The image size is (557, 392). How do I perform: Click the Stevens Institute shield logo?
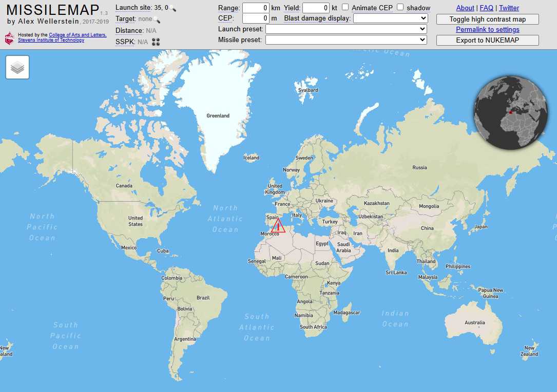point(9,38)
